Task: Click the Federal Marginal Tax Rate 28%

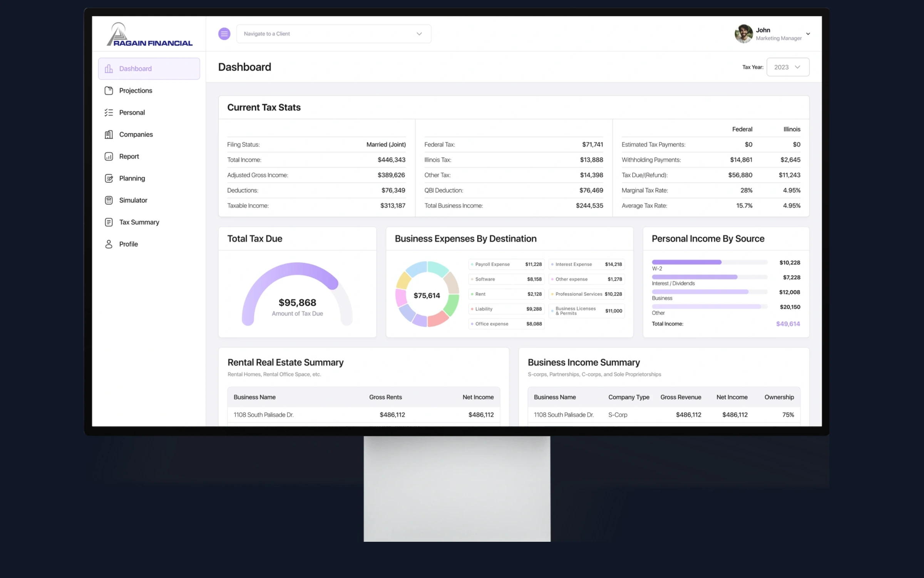Action: click(746, 190)
